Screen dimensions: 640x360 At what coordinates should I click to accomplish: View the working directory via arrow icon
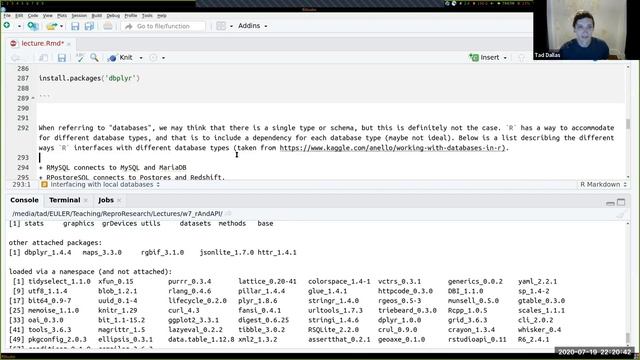[x=228, y=214]
